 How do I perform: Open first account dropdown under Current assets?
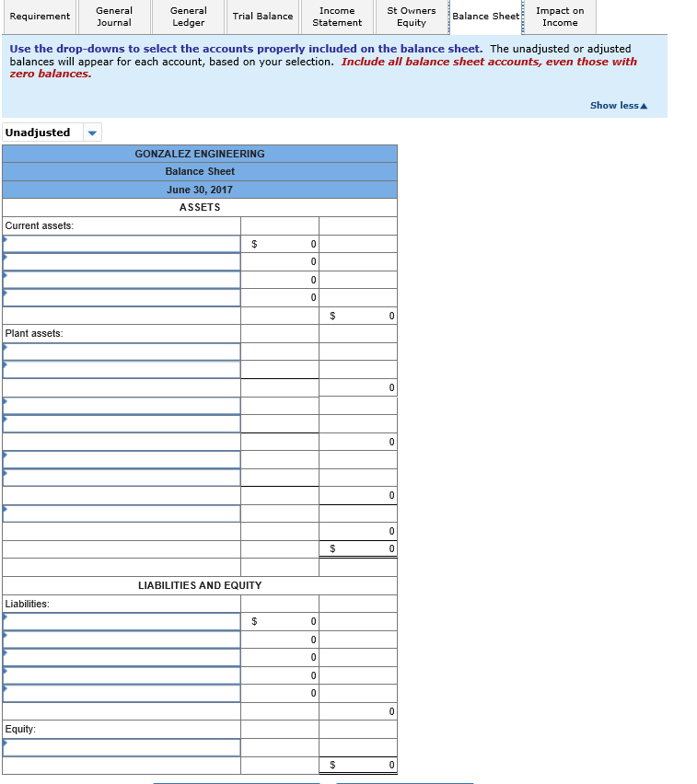click(122, 244)
